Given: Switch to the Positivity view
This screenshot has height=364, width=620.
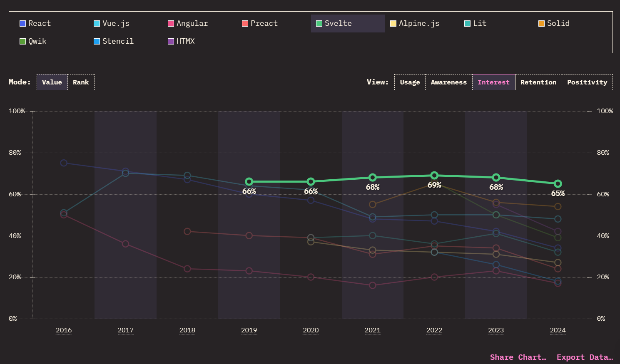Looking at the screenshot, I should (x=587, y=82).
